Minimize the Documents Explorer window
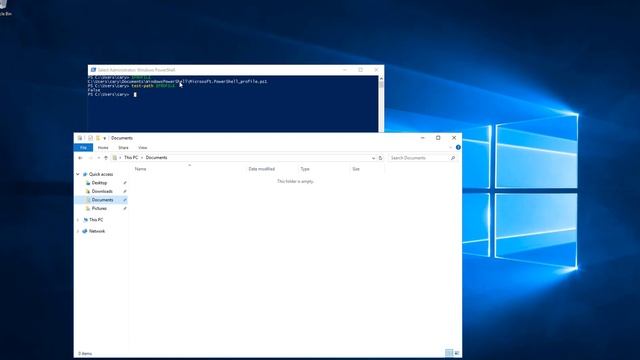The height and width of the screenshot is (360, 640). [422, 138]
